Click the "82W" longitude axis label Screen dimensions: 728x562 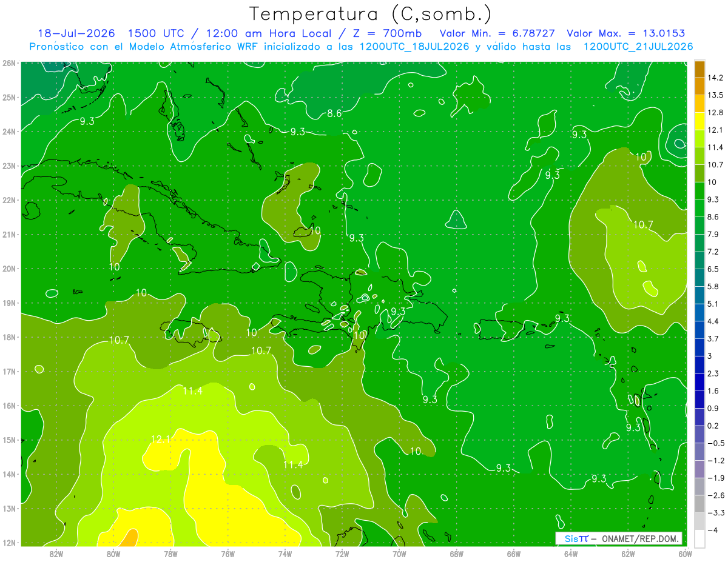(x=56, y=554)
